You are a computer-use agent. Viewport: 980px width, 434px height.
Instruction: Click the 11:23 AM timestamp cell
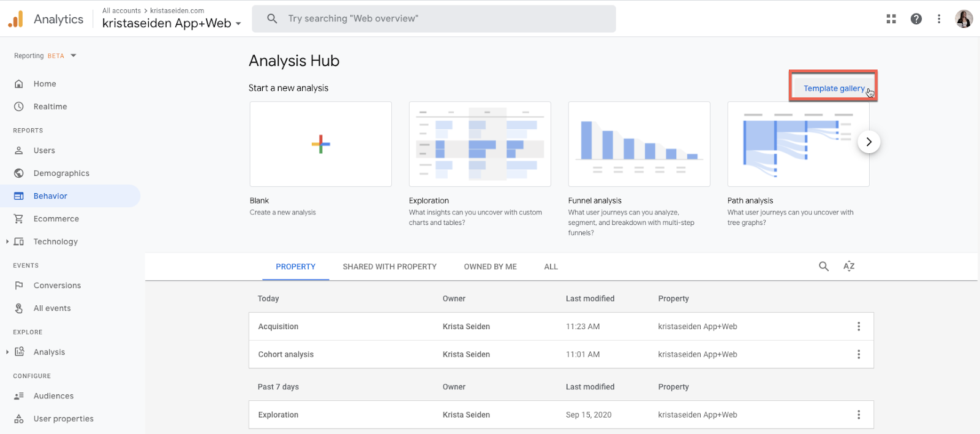click(x=582, y=327)
